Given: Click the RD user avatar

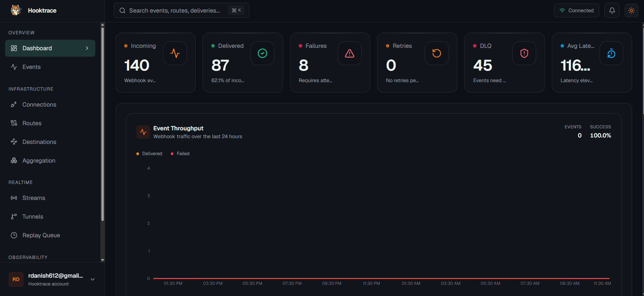Looking at the screenshot, I should pyautogui.click(x=16, y=279).
